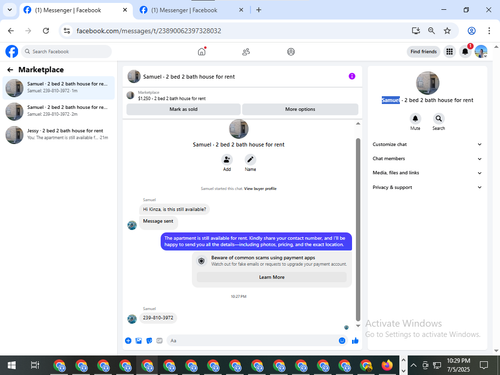500x375 pixels.
Task: Mute this conversation in the side panel
Action: (415, 118)
